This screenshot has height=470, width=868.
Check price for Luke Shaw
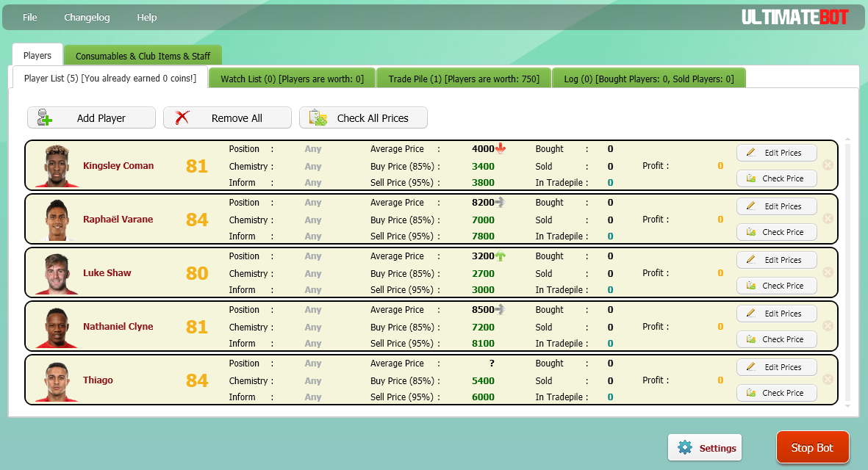click(777, 286)
